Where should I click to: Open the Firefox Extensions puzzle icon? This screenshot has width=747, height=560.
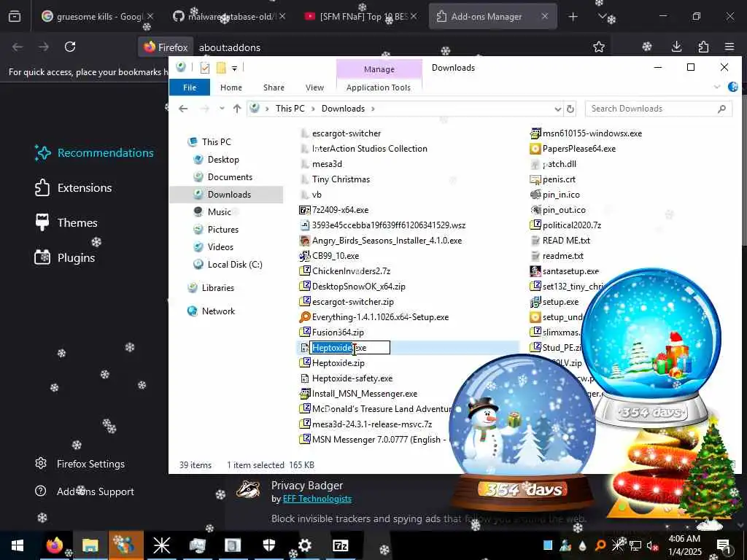coord(703,47)
